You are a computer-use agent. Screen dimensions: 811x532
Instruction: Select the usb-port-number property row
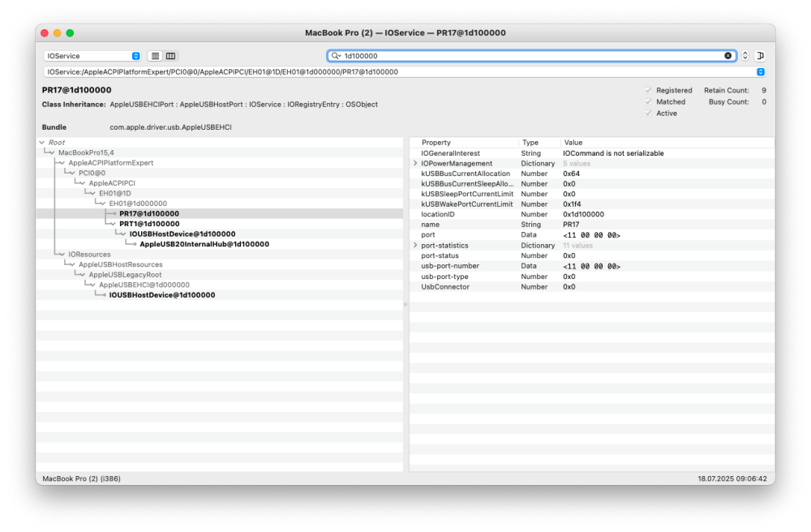[592, 266]
